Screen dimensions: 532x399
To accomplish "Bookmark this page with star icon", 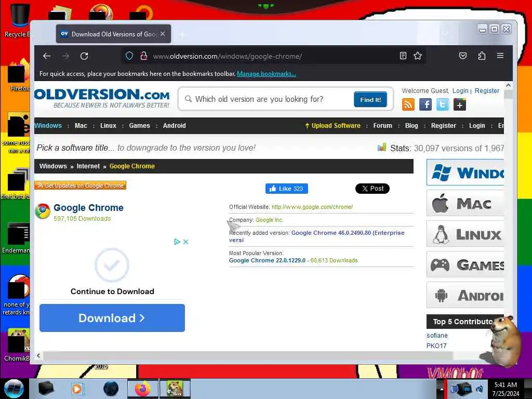I will pyautogui.click(x=418, y=56).
